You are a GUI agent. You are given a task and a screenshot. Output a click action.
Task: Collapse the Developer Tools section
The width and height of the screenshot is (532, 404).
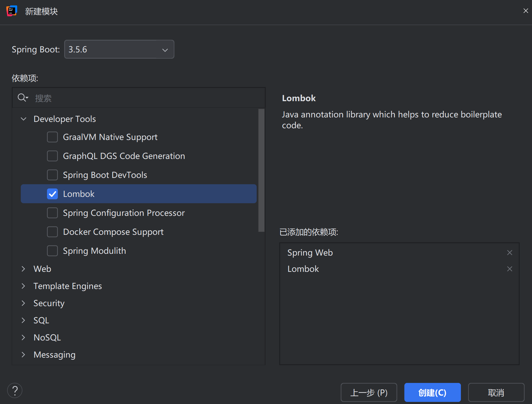coord(23,119)
